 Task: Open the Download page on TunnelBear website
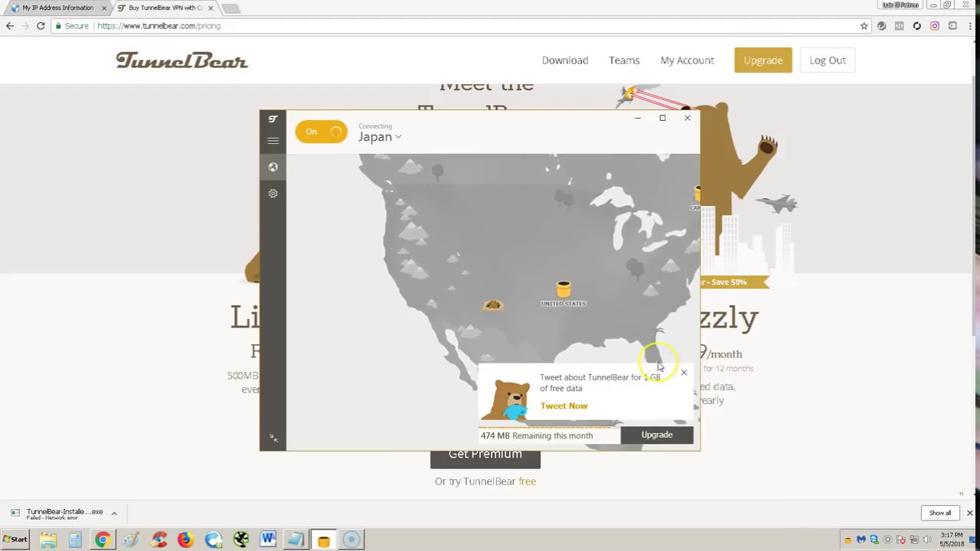point(565,60)
